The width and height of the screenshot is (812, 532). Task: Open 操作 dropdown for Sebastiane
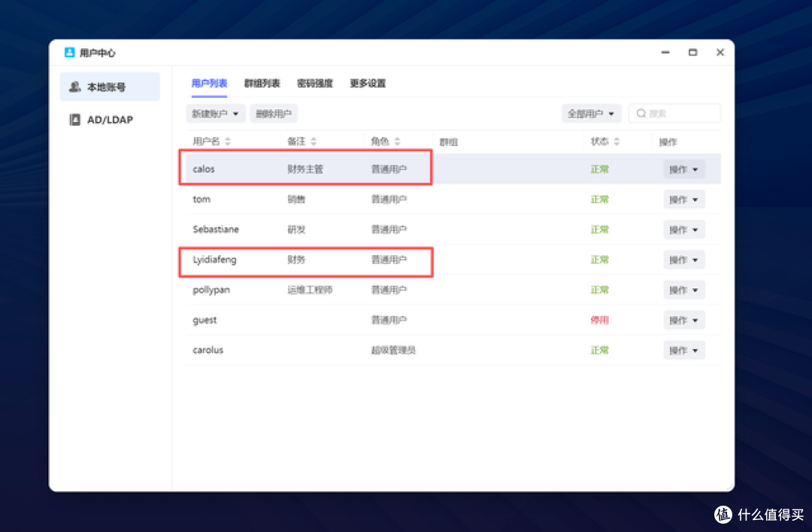pos(683,230)
